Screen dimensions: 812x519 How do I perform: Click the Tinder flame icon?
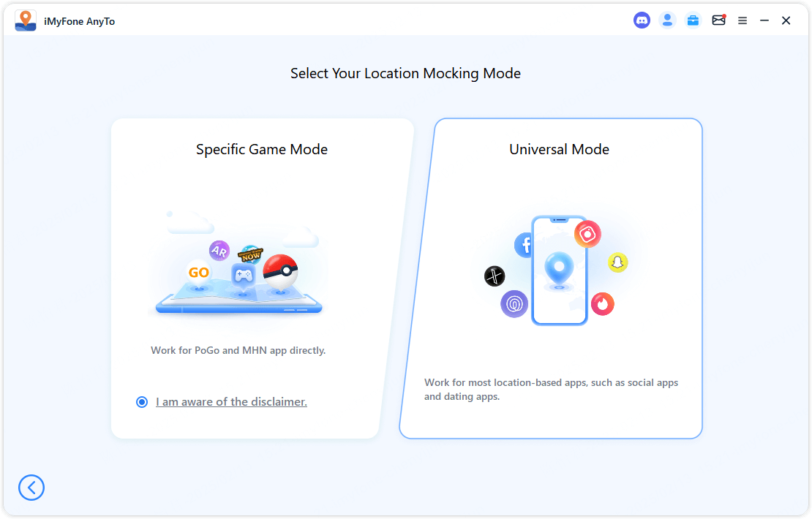(602, 303)
